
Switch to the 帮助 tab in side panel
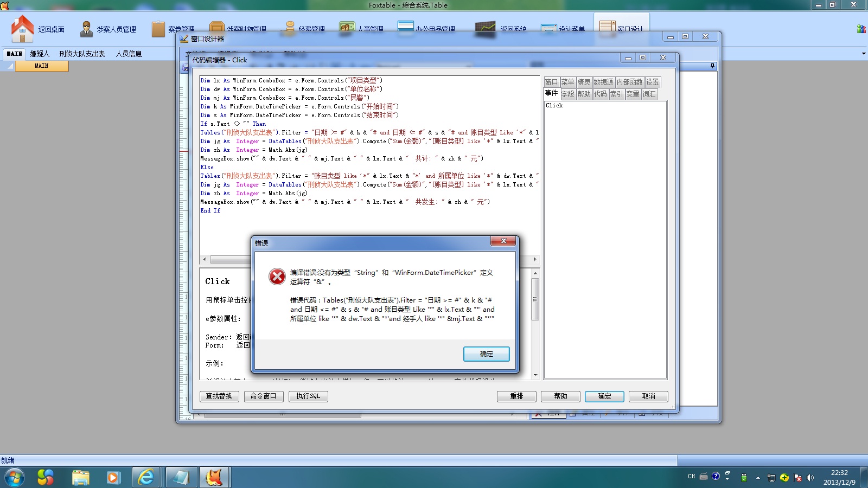584,94
